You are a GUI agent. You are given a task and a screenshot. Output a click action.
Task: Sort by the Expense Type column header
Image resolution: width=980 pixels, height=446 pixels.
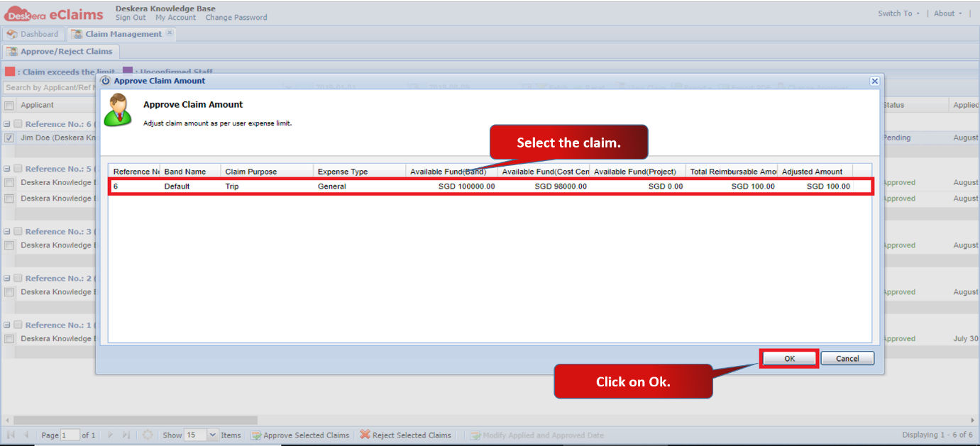pos(359,172)
